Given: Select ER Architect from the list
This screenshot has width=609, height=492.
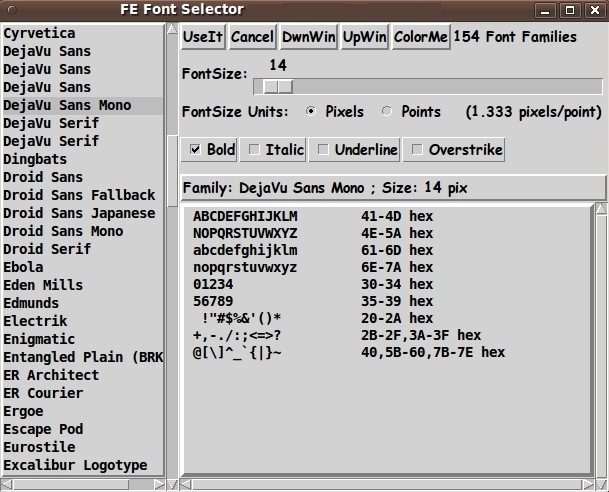Looking at the screenshot, I should click(x=51, y=375).
